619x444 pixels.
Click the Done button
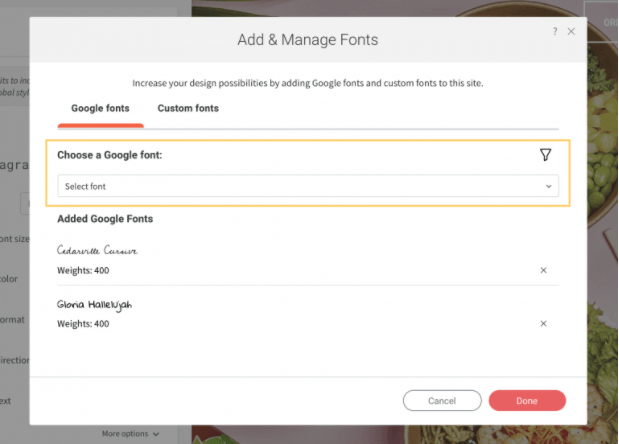tap(527, 401)
